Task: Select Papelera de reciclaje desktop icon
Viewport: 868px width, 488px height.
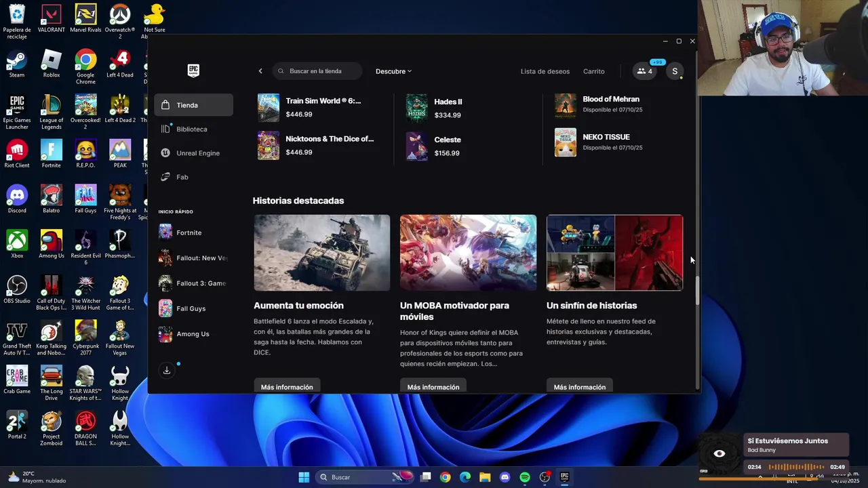Action: pos(17,22)
